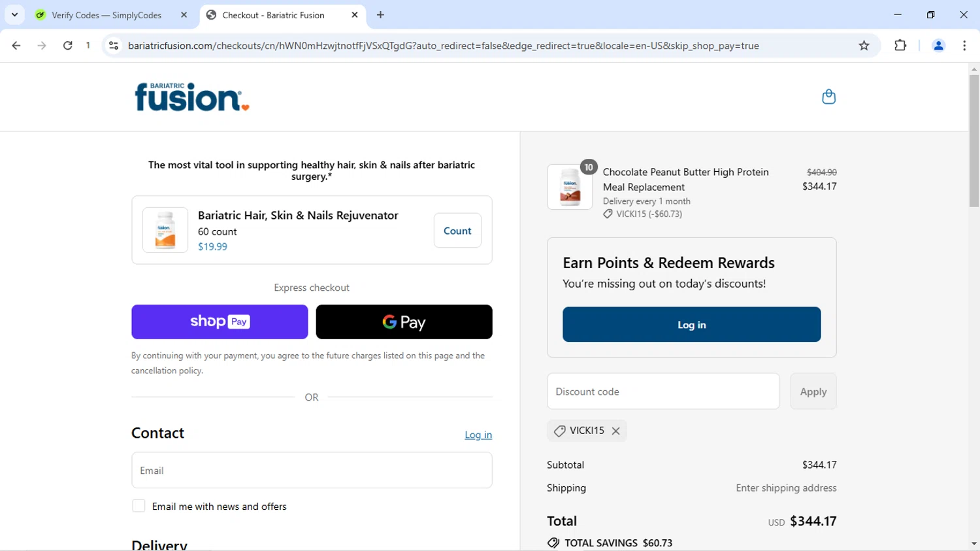Open the Chrome three-dot menu
Image resolution: width=980 pixels, height=551 pixels.
(x=964, y=46)
